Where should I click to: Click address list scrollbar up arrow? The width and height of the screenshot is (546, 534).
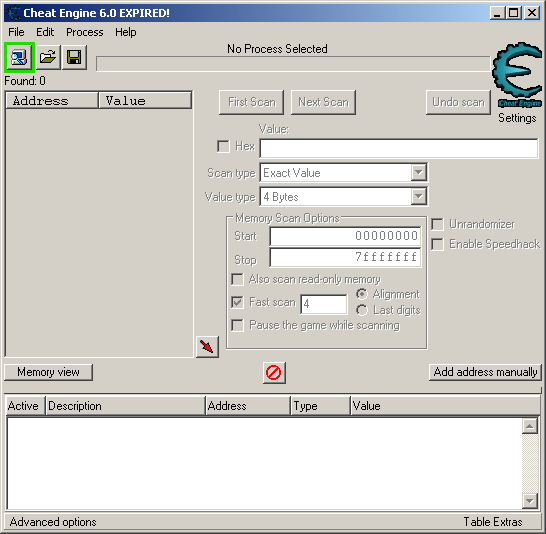tap(530, 426)
